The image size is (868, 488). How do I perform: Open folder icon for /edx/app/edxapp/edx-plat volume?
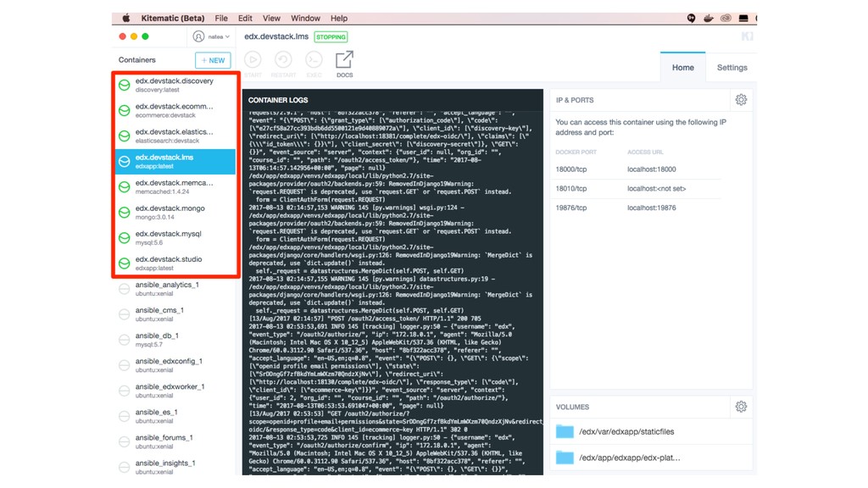click(x=565, y=457)
